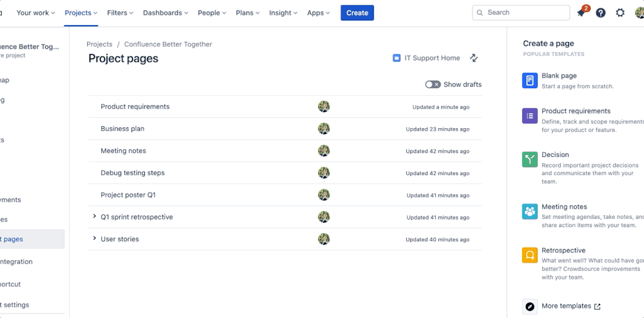
Task: Click the author avatar in Q1 sprint retrospective row
Action: click(324, 217)
